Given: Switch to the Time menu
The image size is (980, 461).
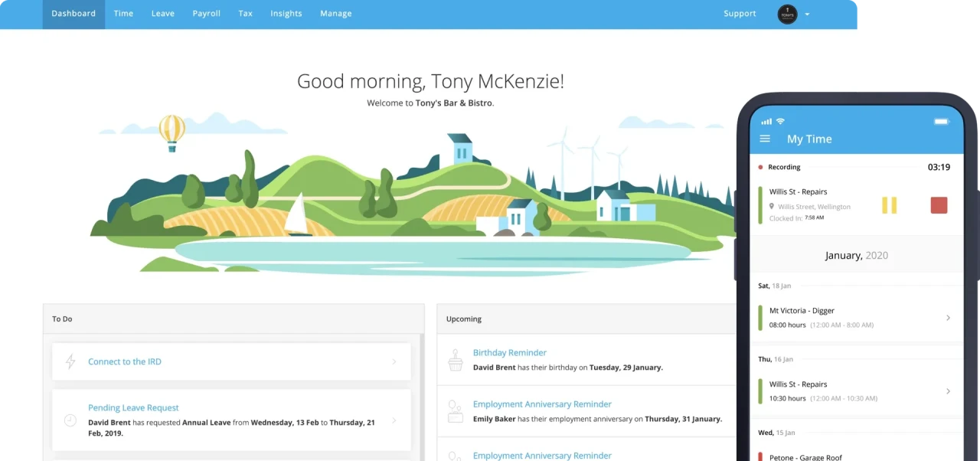Looking at the screenshot, I should pyautogui.click(x=123, y=14).
